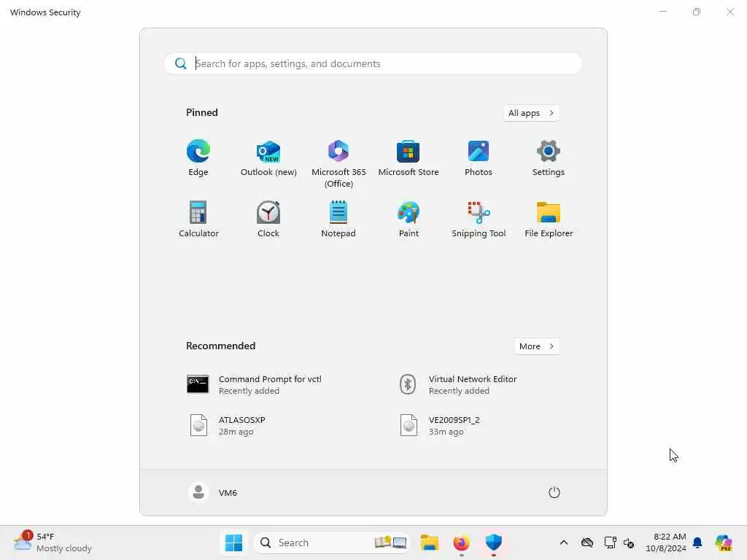Image resolution: width=747 pixels, height=560 pixels.
Task: Open the Paint app
Action: (409, 219)
